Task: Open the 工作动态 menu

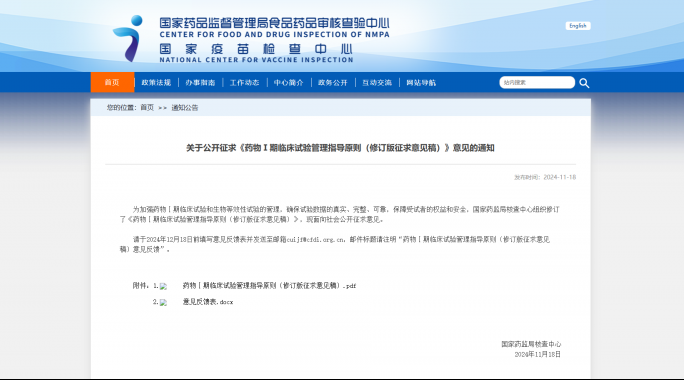Action: click(244, 82)
